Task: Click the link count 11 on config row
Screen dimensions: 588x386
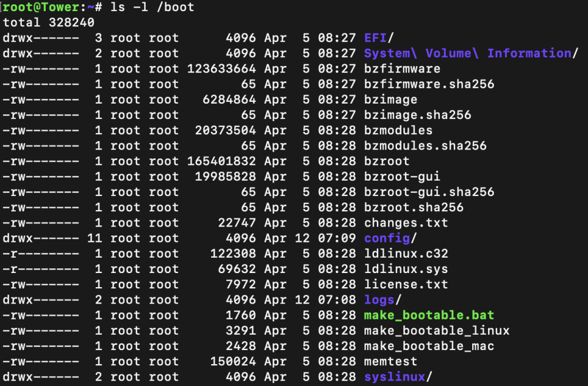Action: [95, 238]
